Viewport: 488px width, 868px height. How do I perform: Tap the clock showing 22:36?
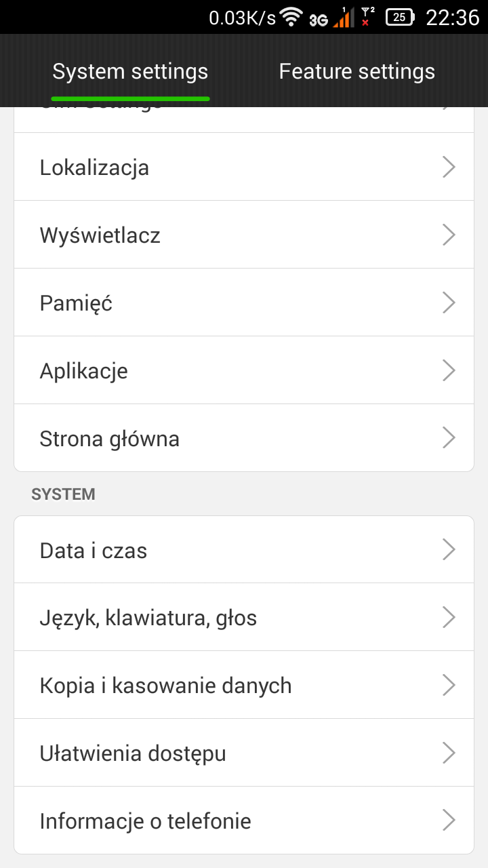tap(452, 17)
